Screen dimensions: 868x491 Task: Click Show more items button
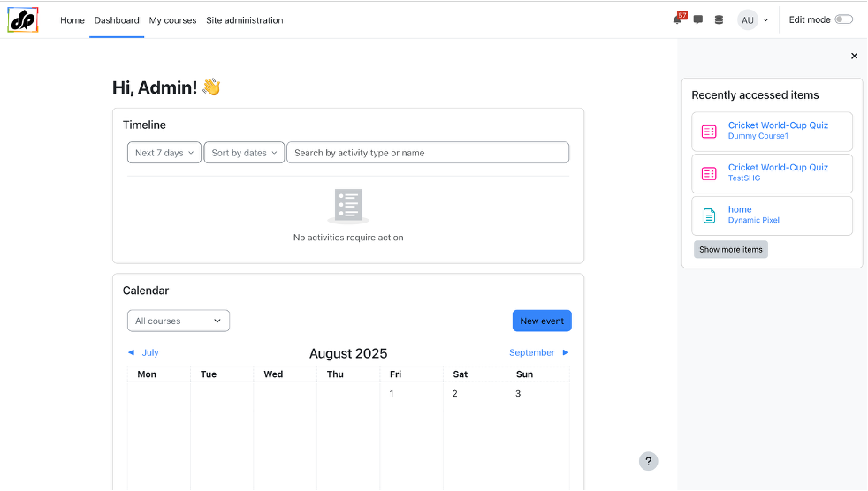[x=731, y=249]
